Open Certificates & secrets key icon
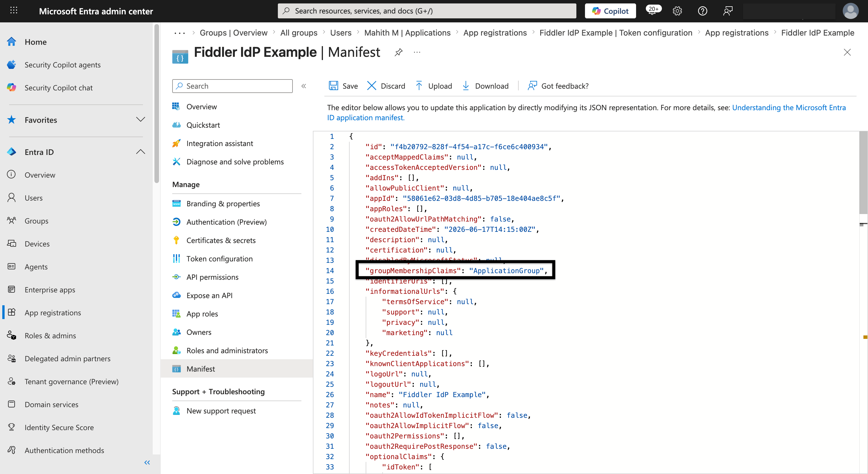868x474 pixels. point(176,240)
